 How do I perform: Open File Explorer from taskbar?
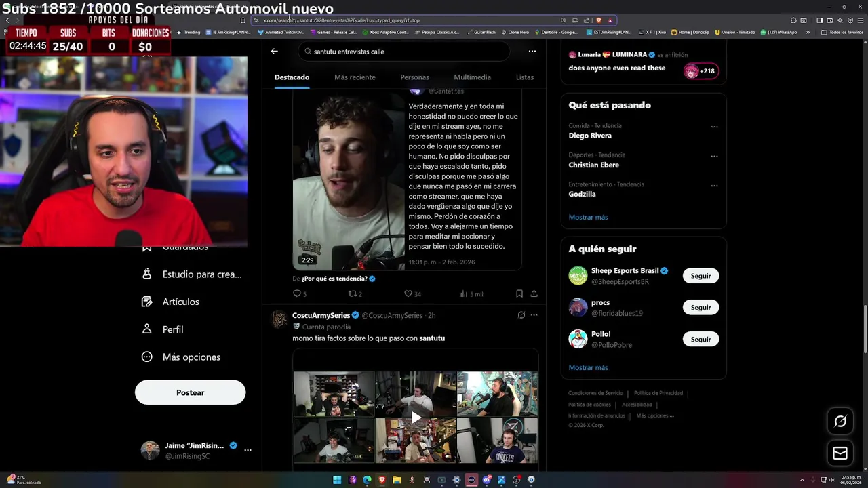point(397,480)
